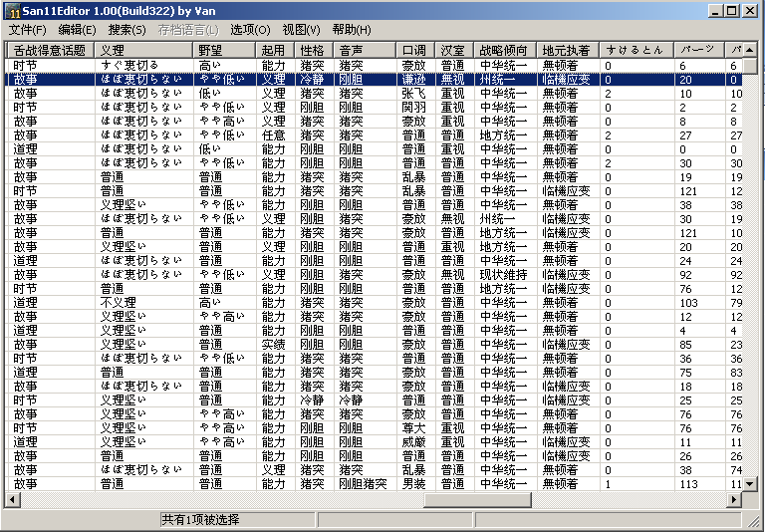Maximize the San11Editor window
Image resolution: width=765 pixels, height=532 pixels.
point(732,11)
